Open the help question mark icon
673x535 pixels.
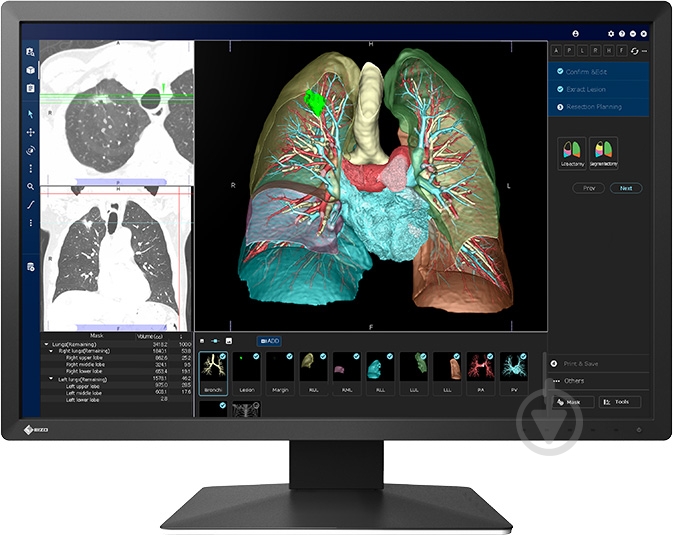[622, 33]
